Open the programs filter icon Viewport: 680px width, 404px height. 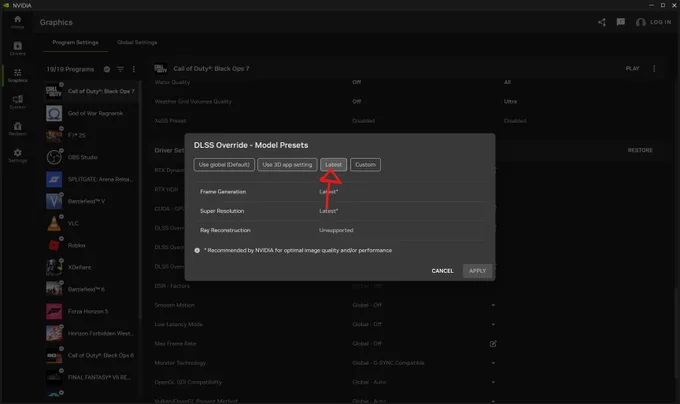point(120,69)
